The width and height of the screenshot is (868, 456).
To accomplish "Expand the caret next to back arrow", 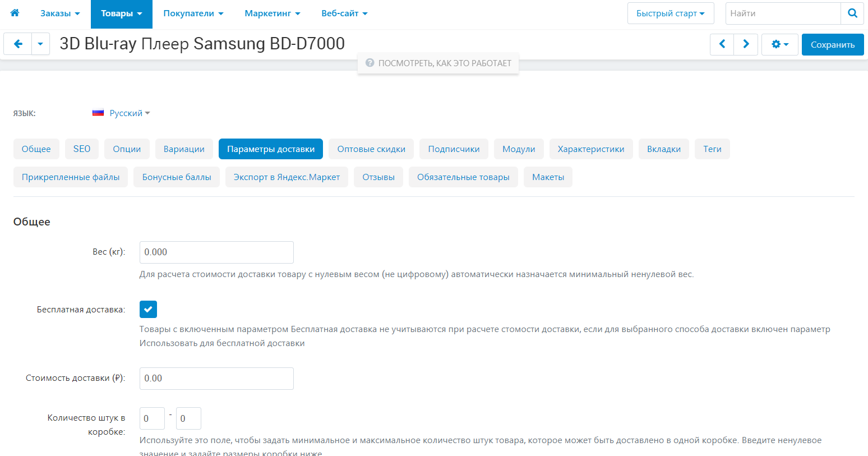I will pos(40,44).
